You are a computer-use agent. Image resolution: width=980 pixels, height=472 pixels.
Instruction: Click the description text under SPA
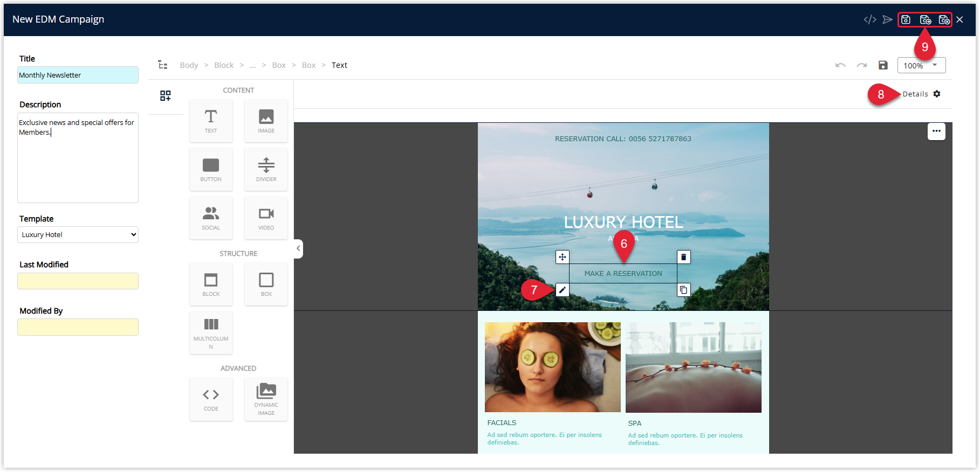point(685,439)
